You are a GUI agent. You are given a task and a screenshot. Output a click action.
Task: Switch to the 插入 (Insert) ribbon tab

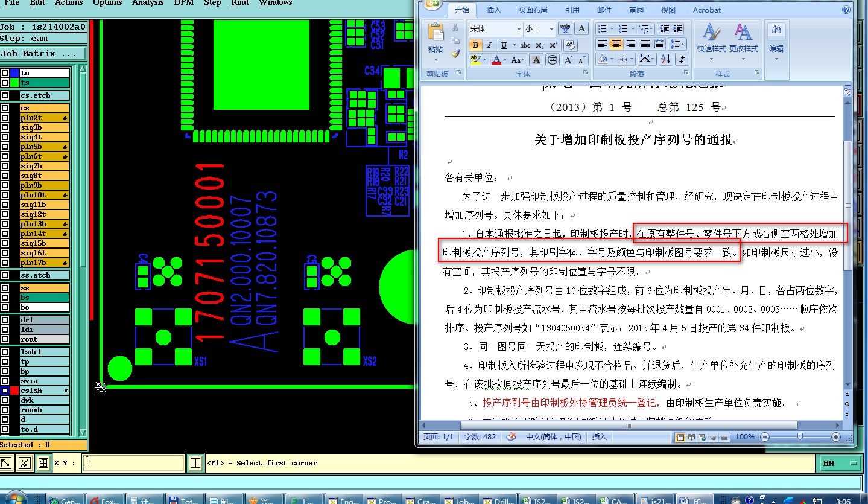[493, 10]
